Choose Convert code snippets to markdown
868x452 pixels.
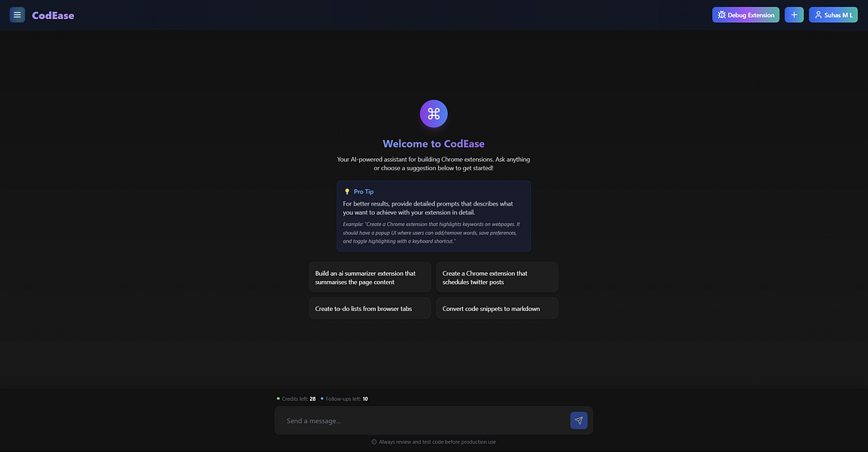pyautogui.click(x=497, y=309)
